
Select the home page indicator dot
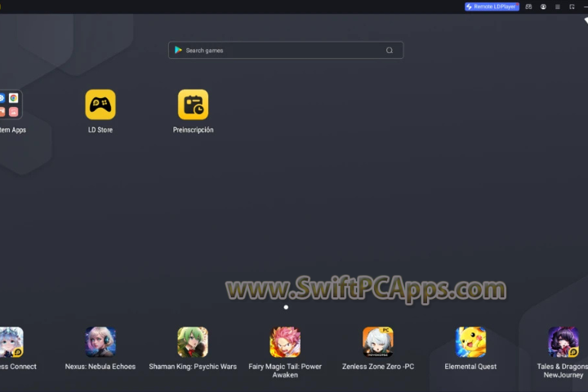tap(286, 307)
